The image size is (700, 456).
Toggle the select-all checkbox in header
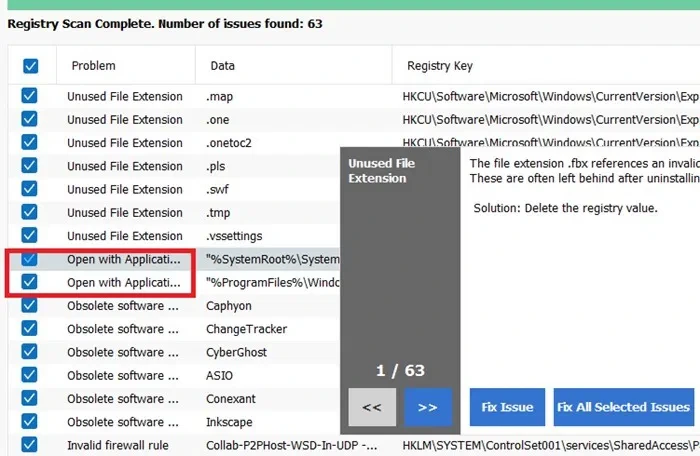tap(30, 66)
